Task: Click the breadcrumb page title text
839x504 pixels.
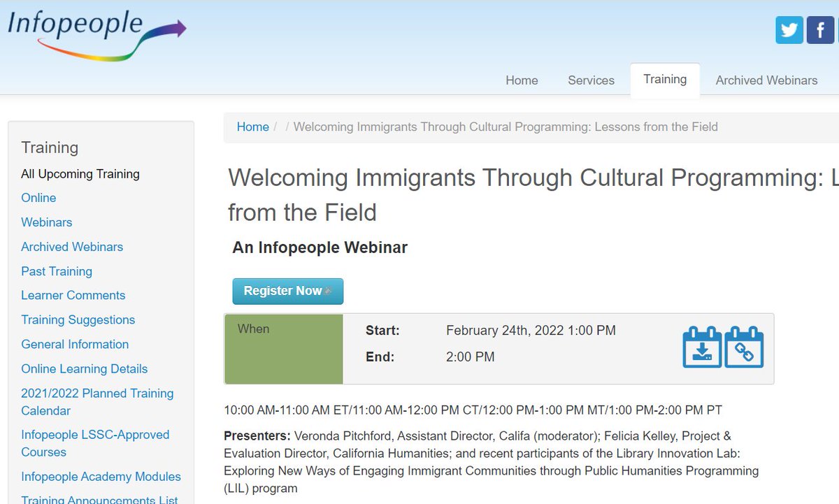Action: [x=505, y=127]
